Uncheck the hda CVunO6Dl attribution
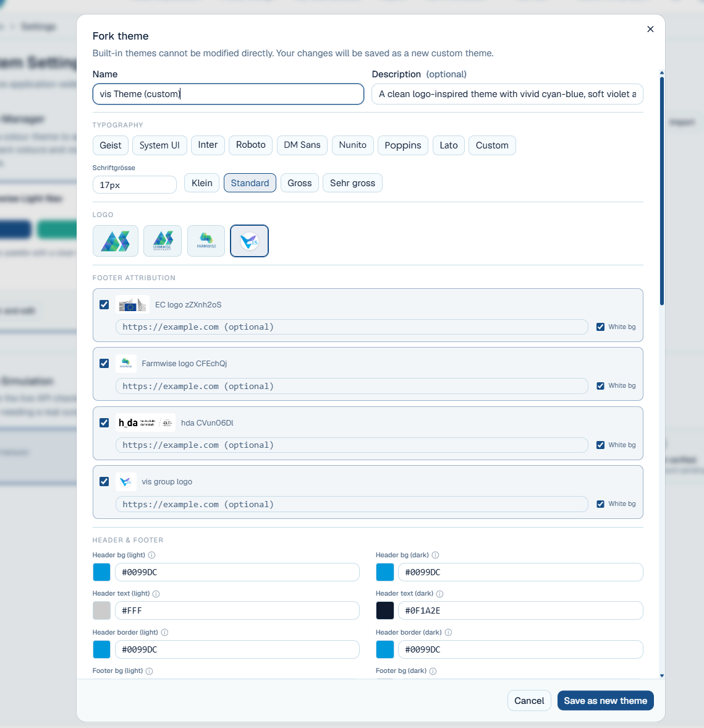This screenshot has height=728, width=704. (104, 422)
